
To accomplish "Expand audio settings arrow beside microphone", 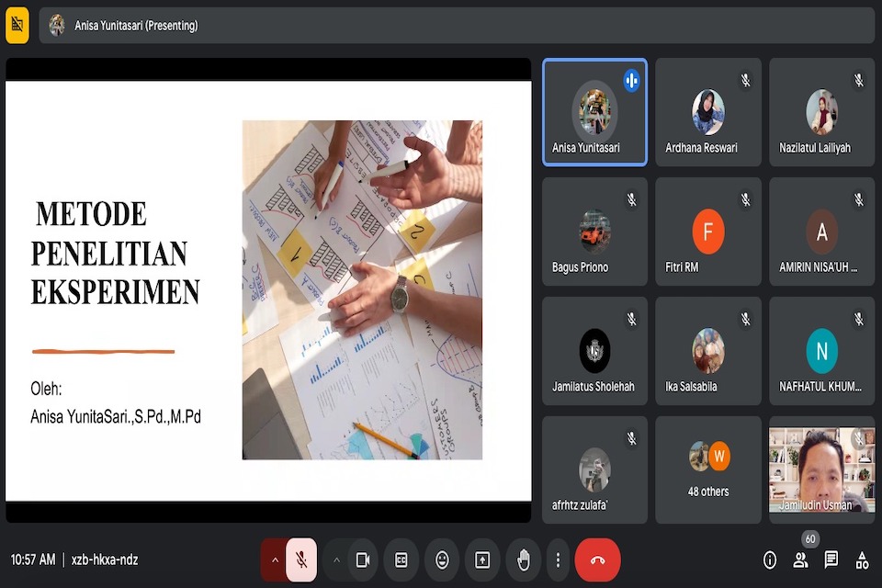I will coord(275,560).
